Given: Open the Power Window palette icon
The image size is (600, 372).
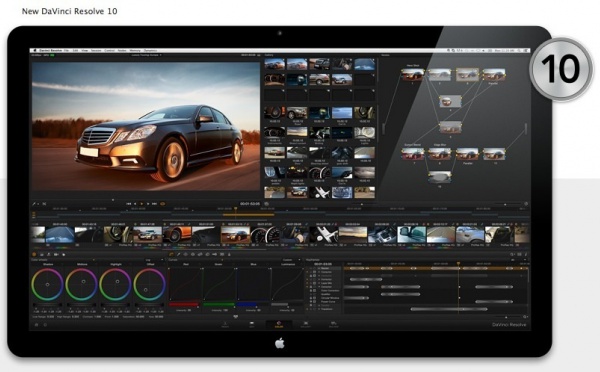Looking at the screenshot, I should coord(186,254).
